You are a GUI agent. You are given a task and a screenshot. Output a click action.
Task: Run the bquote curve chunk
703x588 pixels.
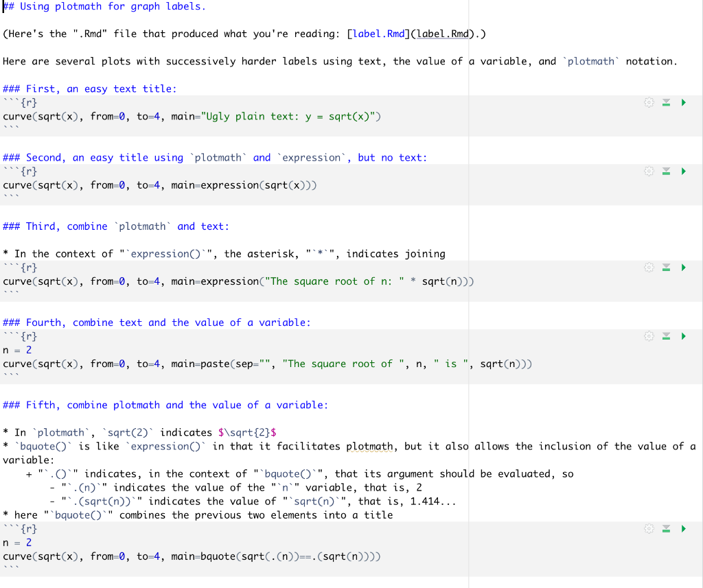pyautogui.click(x=683, y=529)
